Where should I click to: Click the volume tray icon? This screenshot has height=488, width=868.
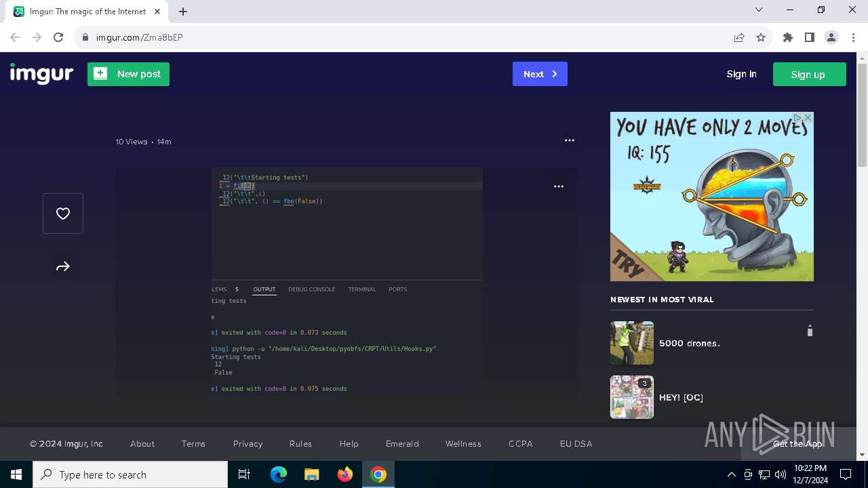(781, 474)
